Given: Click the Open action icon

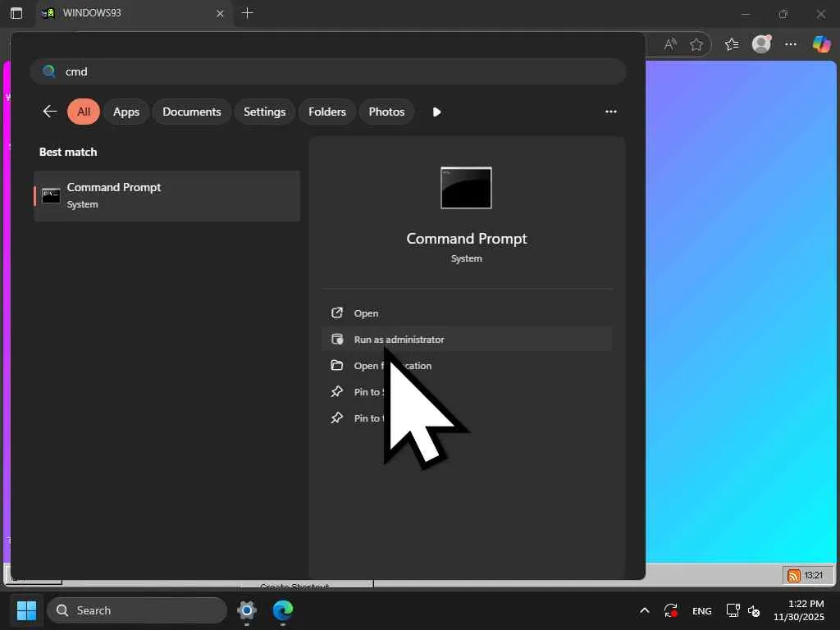Looking at the screenshot, I should pyautogui.click(x=337, y=313).
